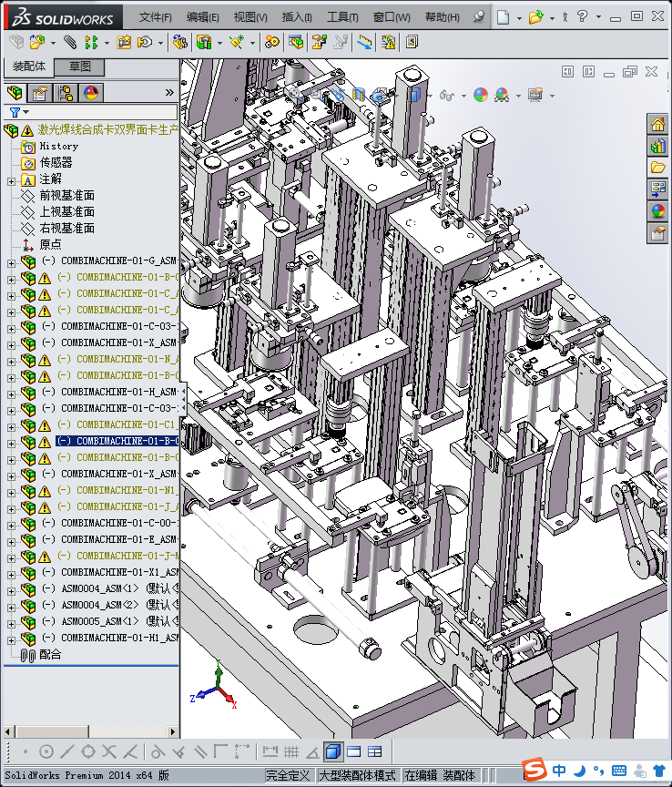
Task: Select the 原点 origin item
Action: pos(51,244)
